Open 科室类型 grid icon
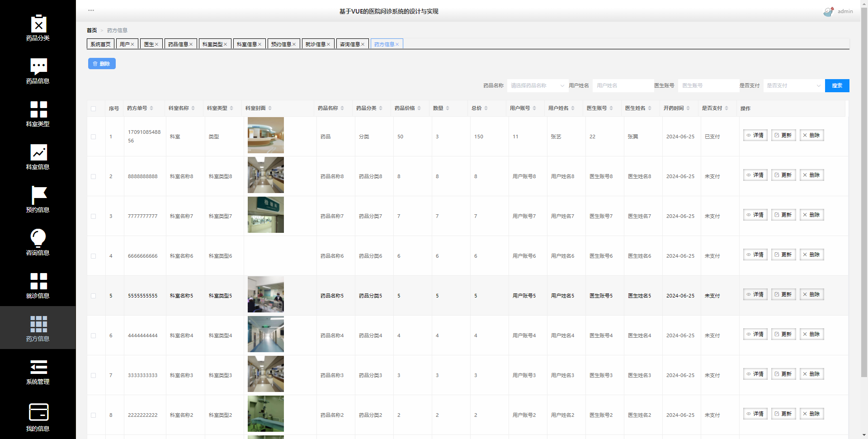This screenshot has width=868, height=439. pos(38,109)
